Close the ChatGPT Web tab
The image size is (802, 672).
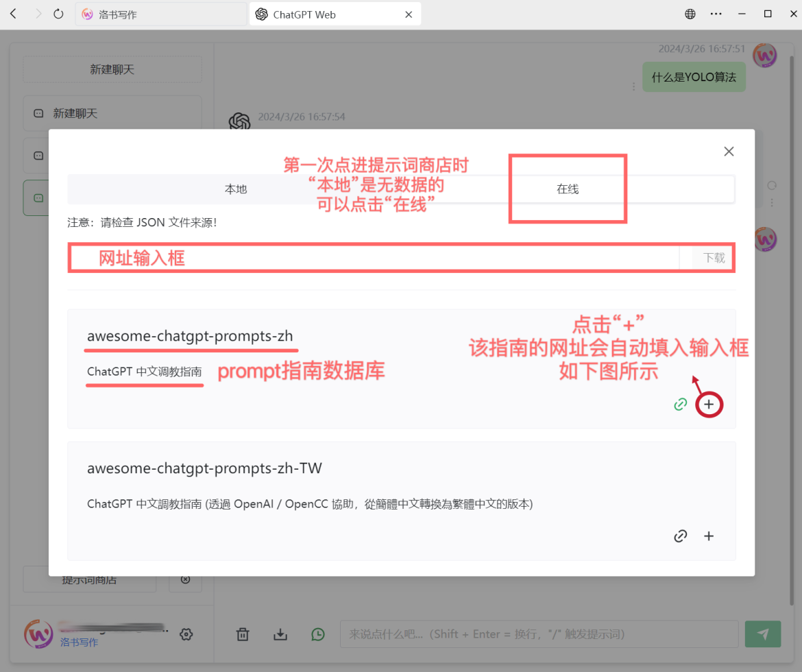tap(408, 15)
